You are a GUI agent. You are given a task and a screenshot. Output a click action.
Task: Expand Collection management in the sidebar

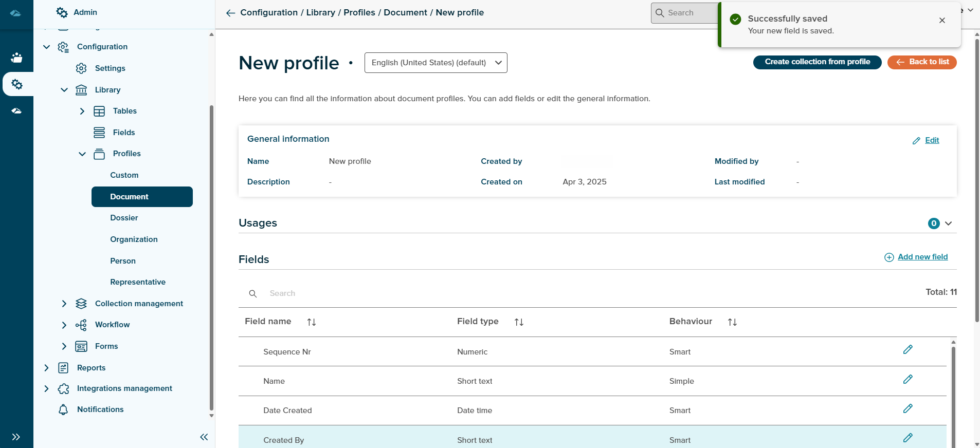[x=64, y=304]
